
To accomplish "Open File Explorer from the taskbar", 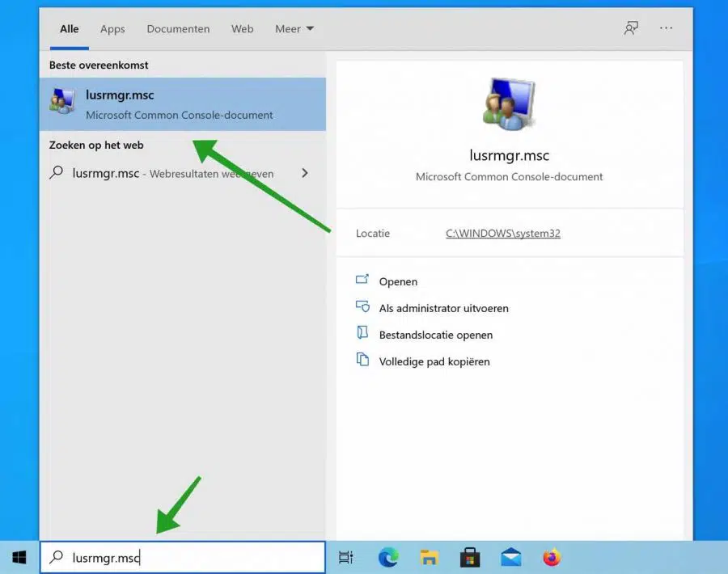I will click(x=429, y=557).
